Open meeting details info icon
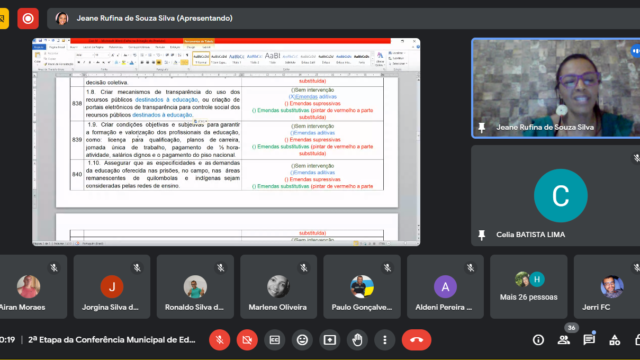This screenshot has height=360, width=640. click(538, 340)
